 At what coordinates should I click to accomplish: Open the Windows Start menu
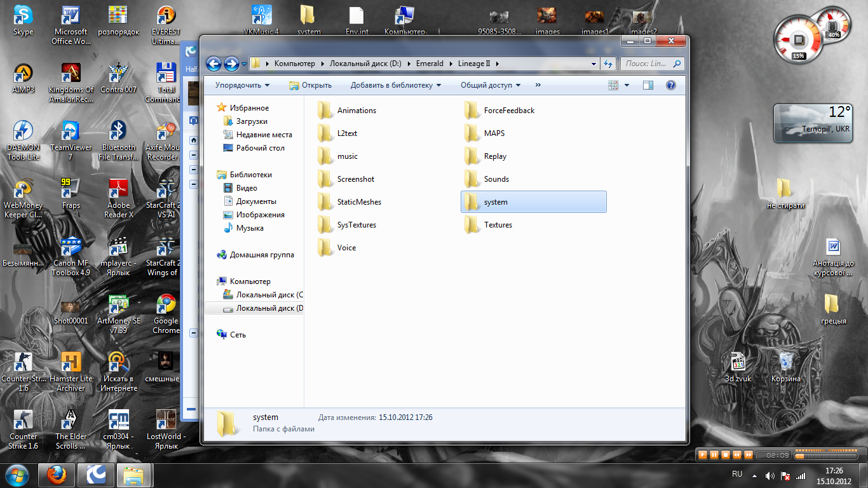pos(17,475)
